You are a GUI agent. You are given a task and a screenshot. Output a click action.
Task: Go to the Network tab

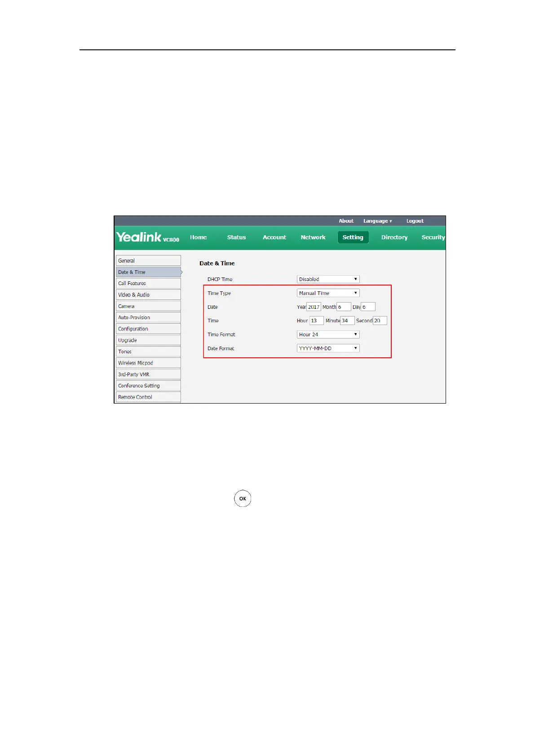tap(313, 237)
